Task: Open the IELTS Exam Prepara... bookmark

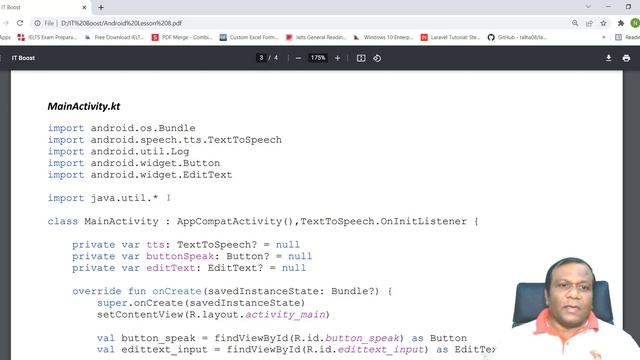Action: [x=47, y=37]
